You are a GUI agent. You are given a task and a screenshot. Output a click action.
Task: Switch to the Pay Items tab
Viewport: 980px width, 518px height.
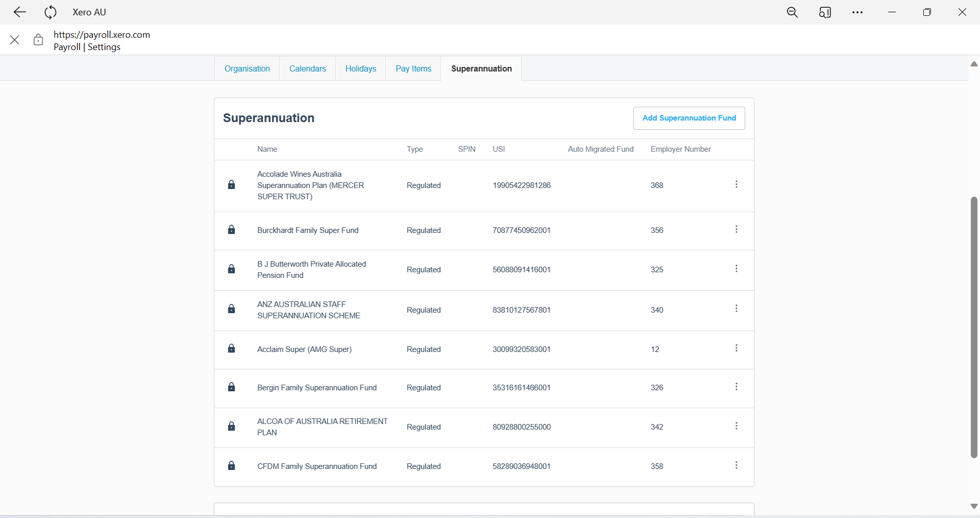click(x=413, y=68)
